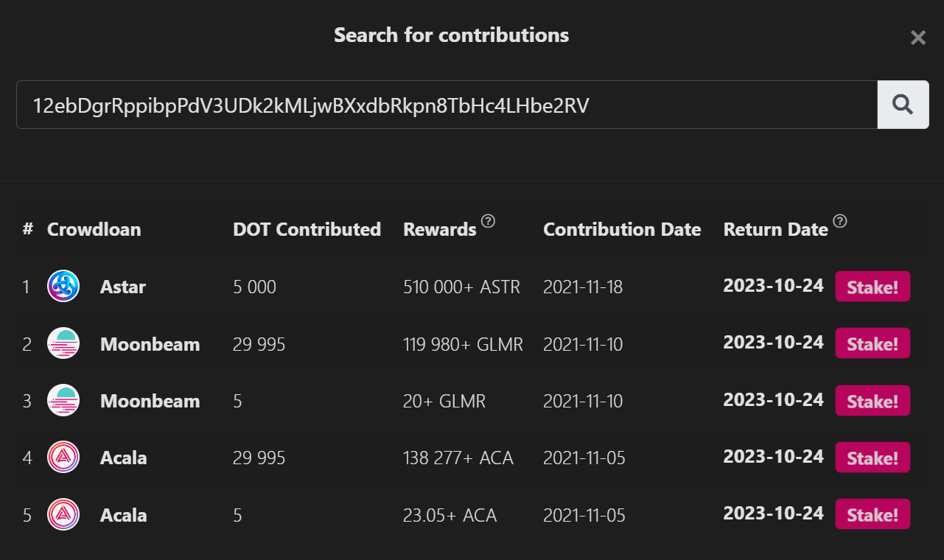Click the magnifying glass search button
The image size is (944, 560).
tap(903, 105)
